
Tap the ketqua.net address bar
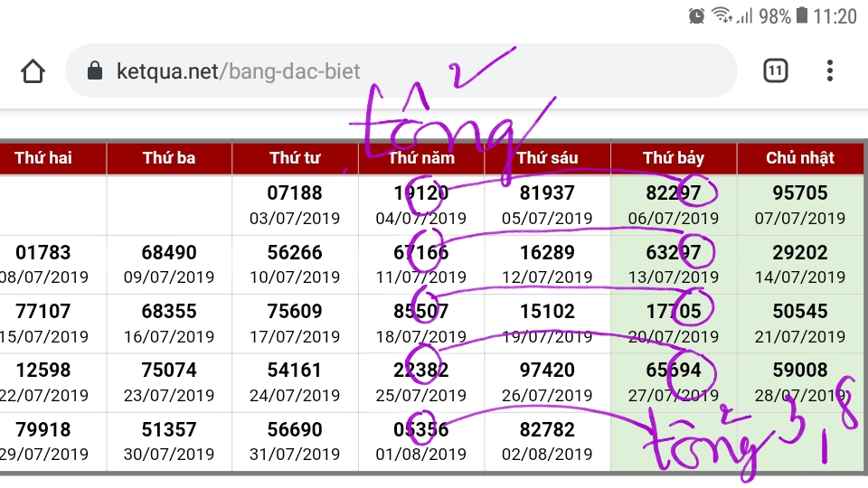[398, 70]
